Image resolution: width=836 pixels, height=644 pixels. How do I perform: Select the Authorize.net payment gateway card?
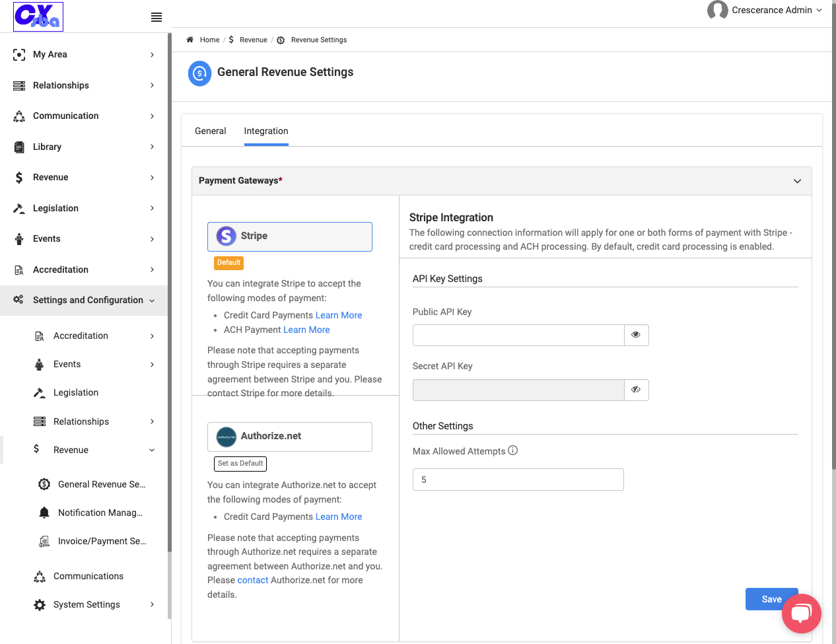(x=290, y=437)
